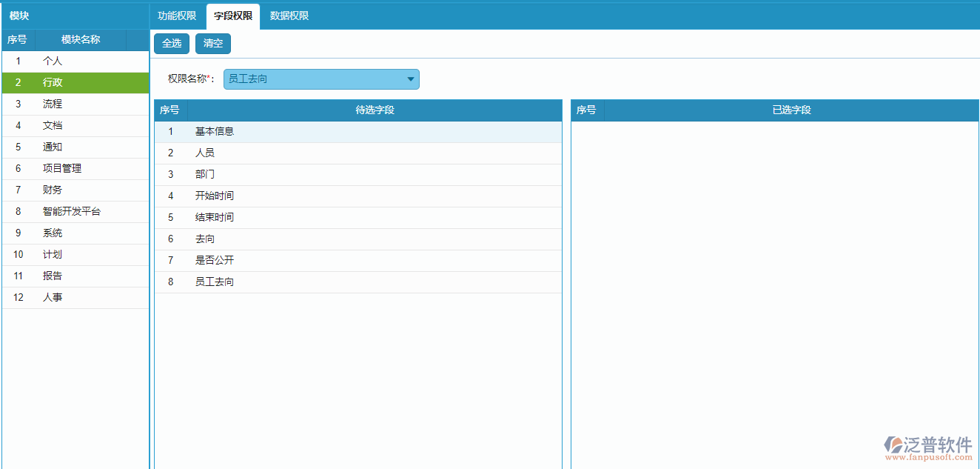Click the 待选字段 column header
980x469 pixels.
[x=375, y=110]
